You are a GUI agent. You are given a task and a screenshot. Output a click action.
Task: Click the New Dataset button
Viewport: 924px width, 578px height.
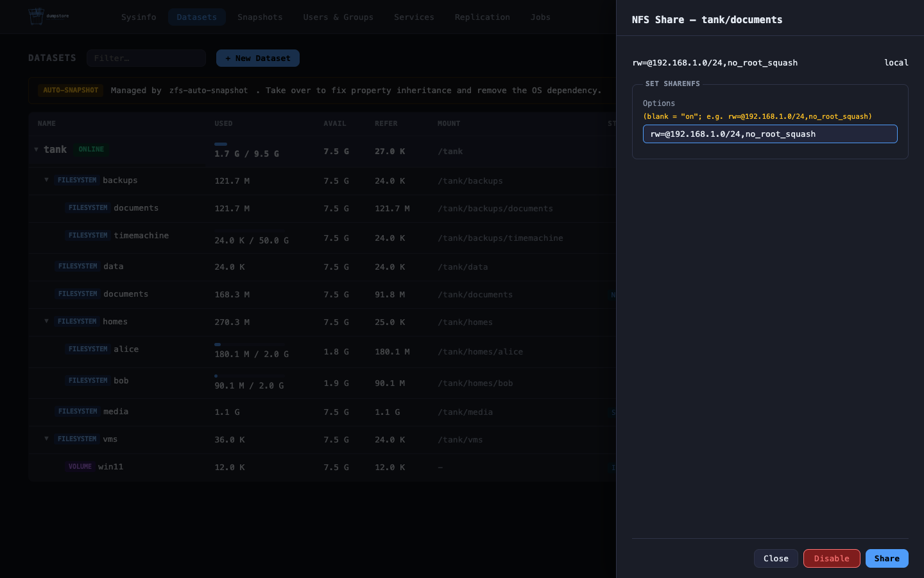point(258,58)
